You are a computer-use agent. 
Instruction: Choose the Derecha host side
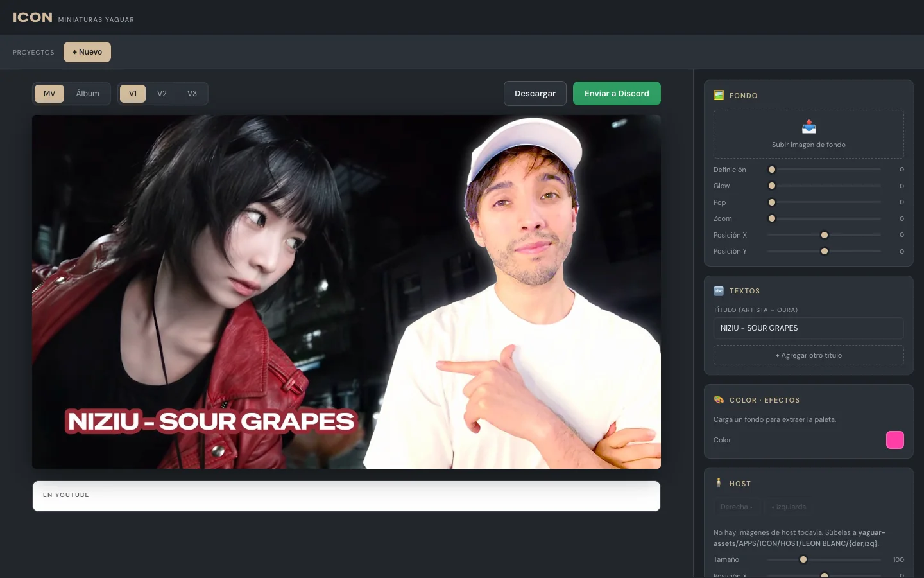click(x=737, y=507)
